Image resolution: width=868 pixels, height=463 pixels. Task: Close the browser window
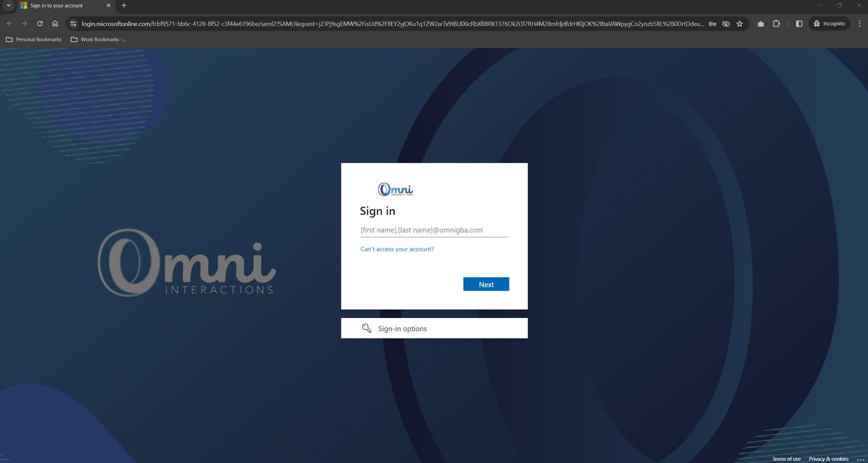(x=859, y=6)
